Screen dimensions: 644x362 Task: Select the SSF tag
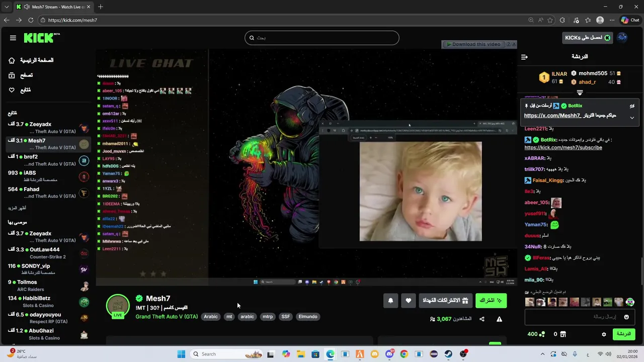point(286,317)
